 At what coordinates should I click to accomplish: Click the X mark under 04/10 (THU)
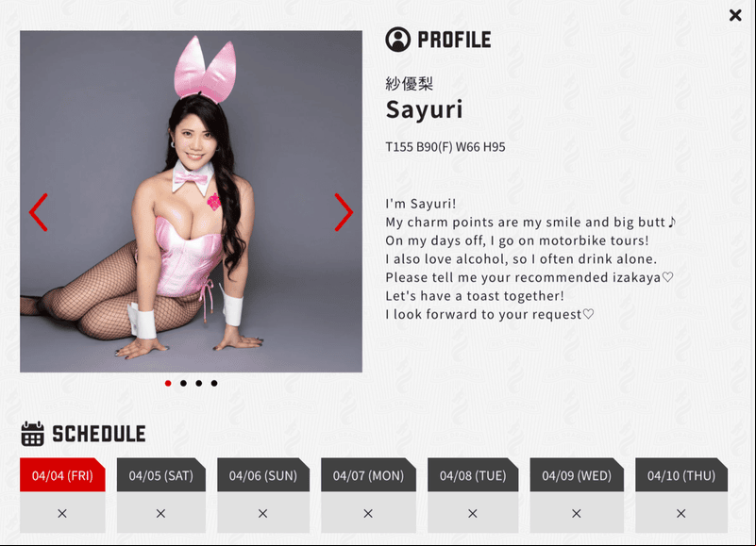(x=680, y=514)
